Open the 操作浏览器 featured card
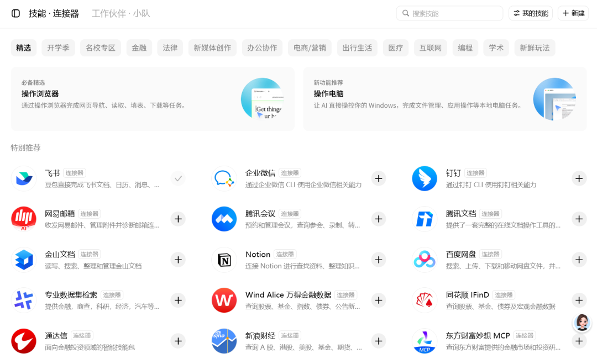597x364 pixels. [153, 99]
